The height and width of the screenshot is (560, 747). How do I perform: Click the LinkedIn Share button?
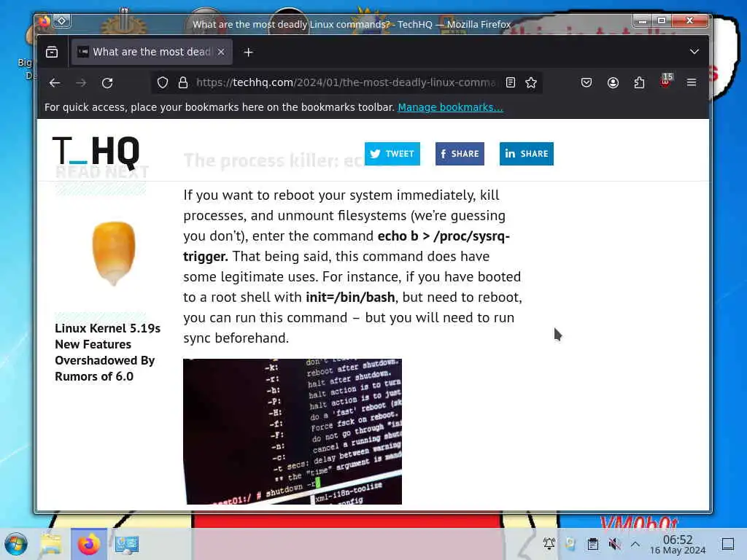[527, 154]
